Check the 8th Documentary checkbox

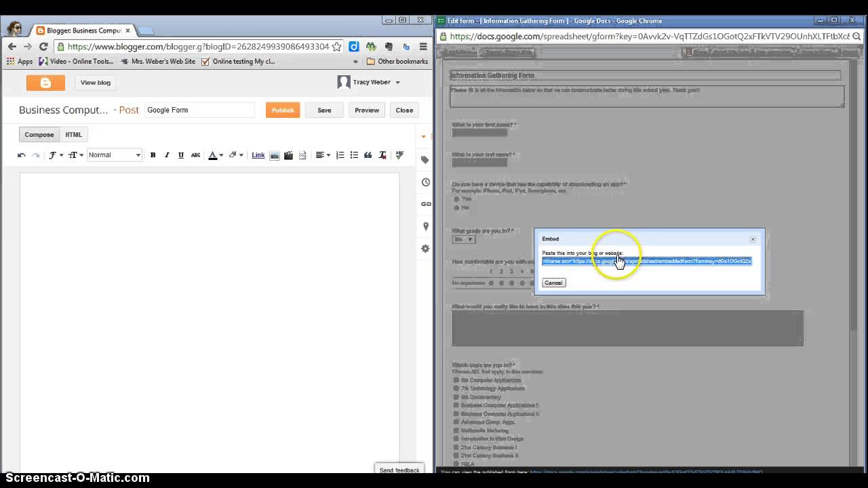[x=456, y=397]
